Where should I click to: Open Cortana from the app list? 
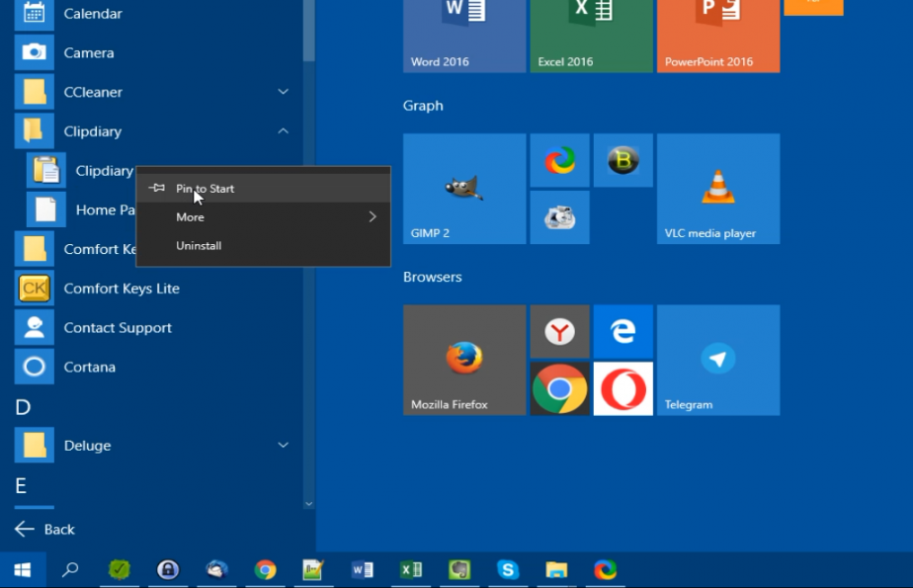[89, 368]
